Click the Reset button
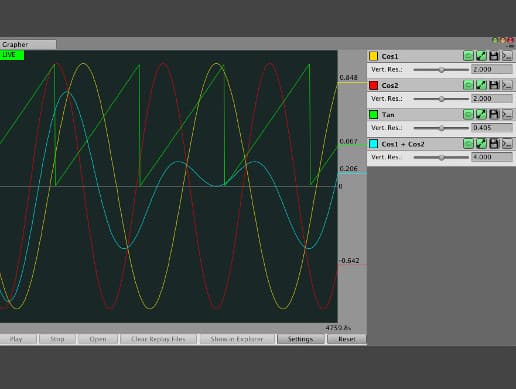The width and height of the screenshot is (516, 389). coord(347,339)
